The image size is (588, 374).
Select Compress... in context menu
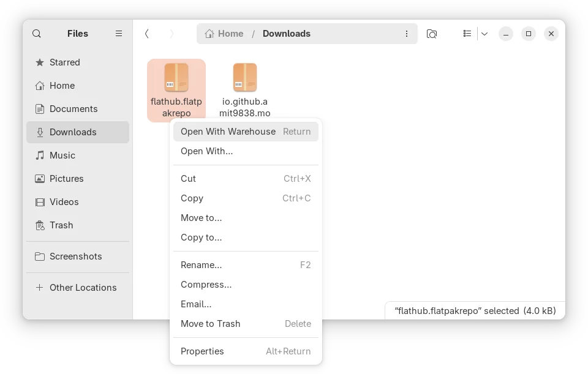[246, 285]
